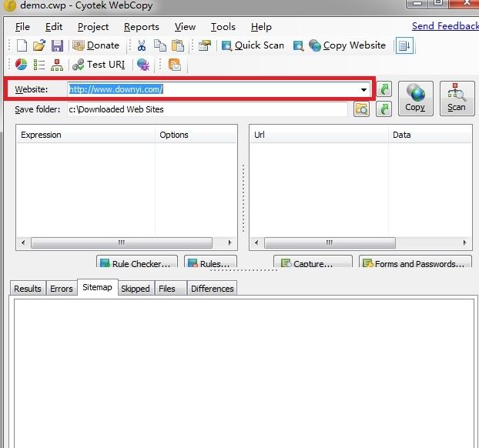Click the scan icon left of Copy Website
This screenshot has height=448, width=479.
point(298,46)
